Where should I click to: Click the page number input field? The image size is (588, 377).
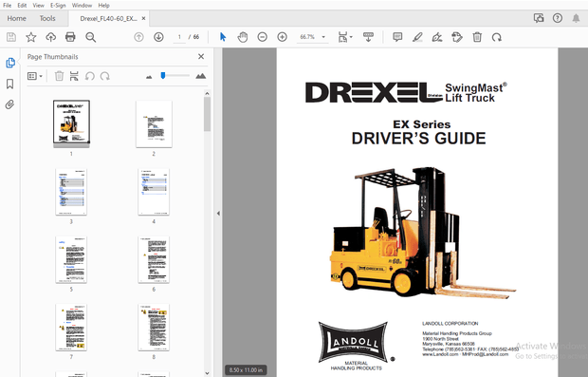coord(179,37)
